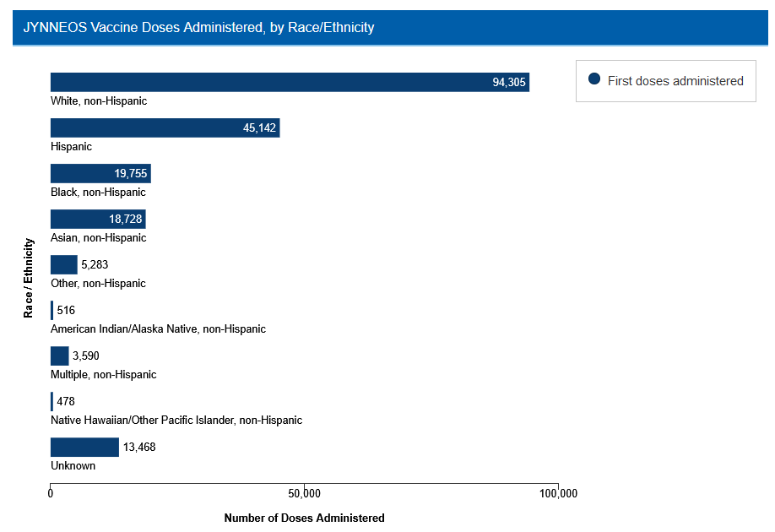
Task: Click the value label '18,728'
Action: (126, 219)
